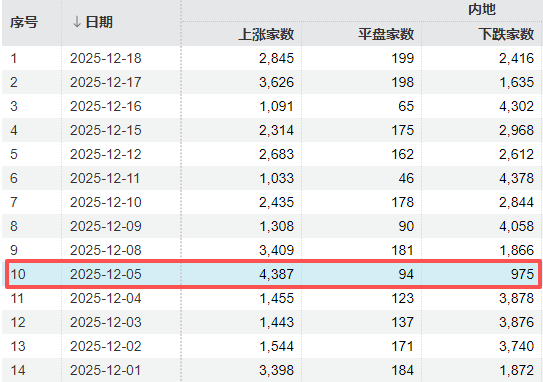Click rising count 3,409
543x382 pixels.
point(276,250)
